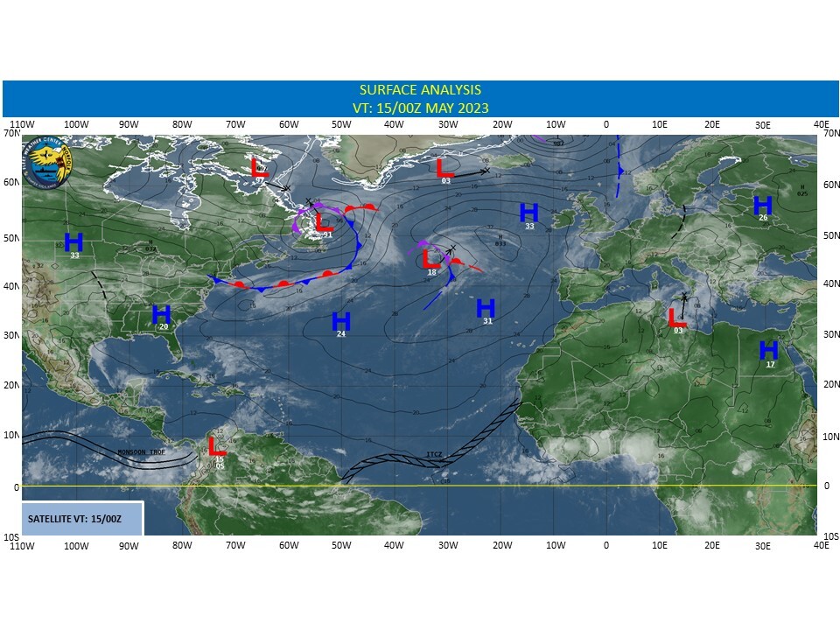Click the MONSOON TROF label

[142, 452]
